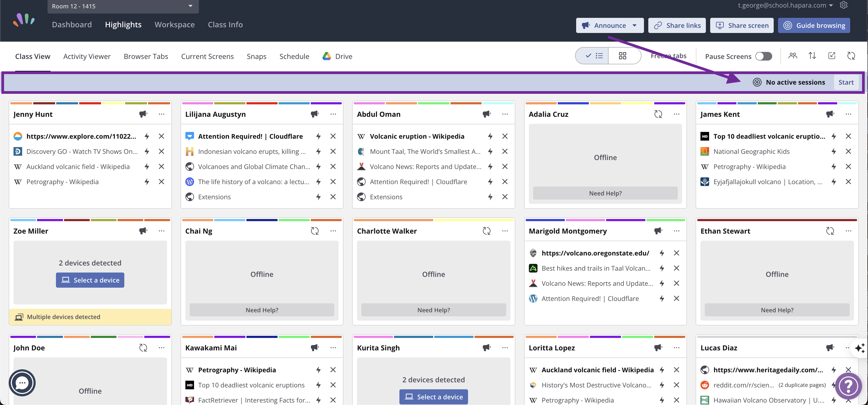
Task: Focus Jenny Hunt on the explore.com tab
Action: click(147, 136)
